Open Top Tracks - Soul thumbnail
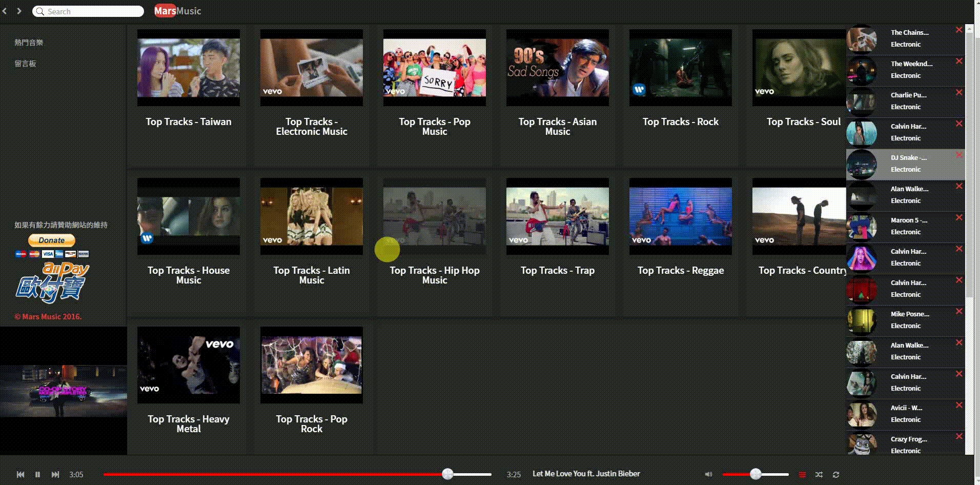This screenshot has width=980, height=485. click(799, 68)
